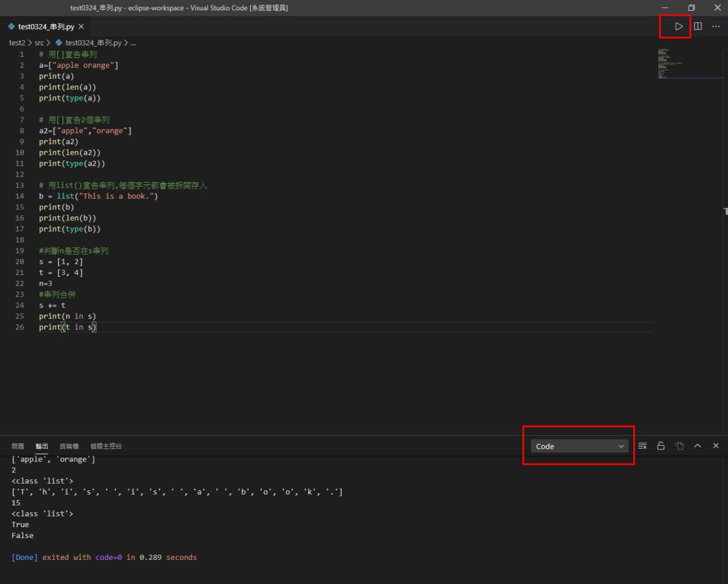
Task: Click code line print(len(b))
Action: [x=68, y=218]
